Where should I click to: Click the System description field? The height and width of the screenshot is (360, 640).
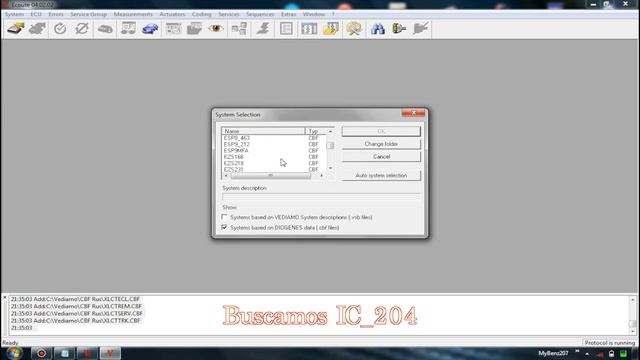click(x=321, y=197)
